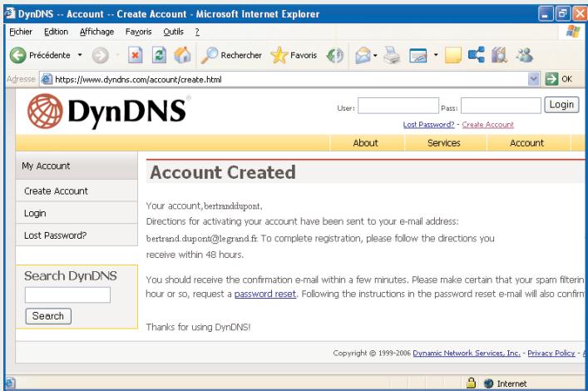Click the address bar URL field
Viewport: 588px width, 391px height.
(290, 79)
